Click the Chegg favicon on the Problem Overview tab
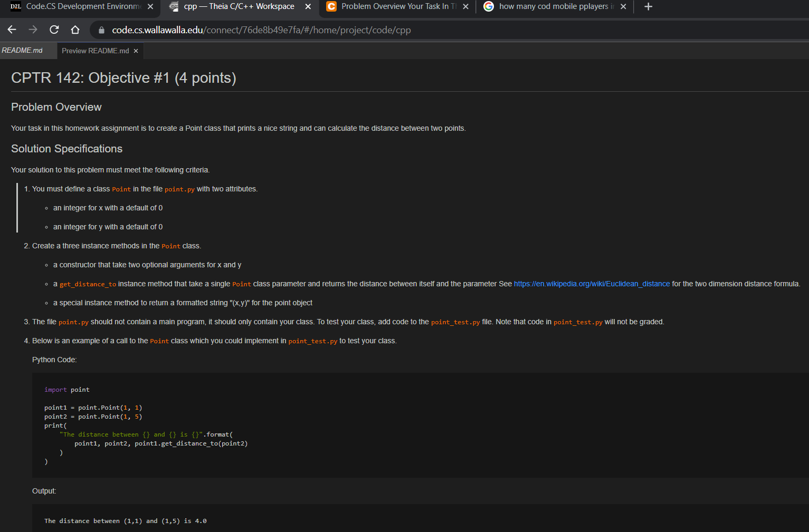809x532 pixels. [x=331, y=6]
